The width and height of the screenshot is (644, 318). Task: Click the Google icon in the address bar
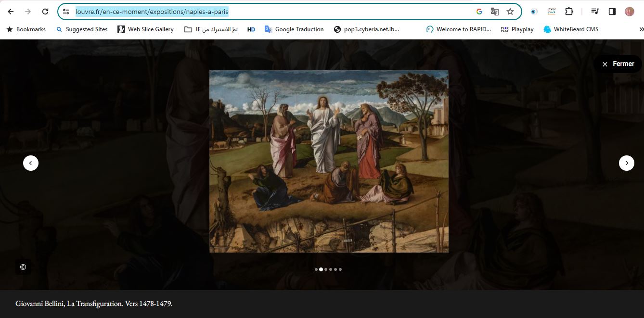(x=479, y=12)
